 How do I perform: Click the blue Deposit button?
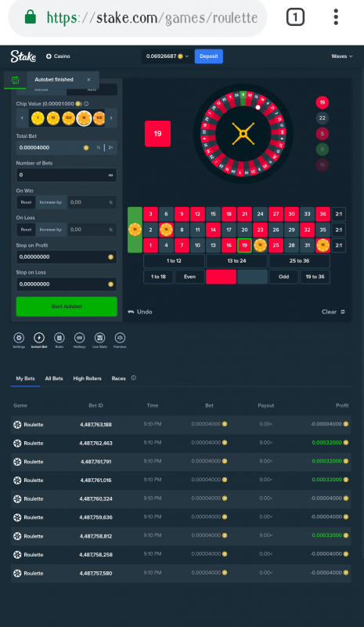[x=208, y=56]
